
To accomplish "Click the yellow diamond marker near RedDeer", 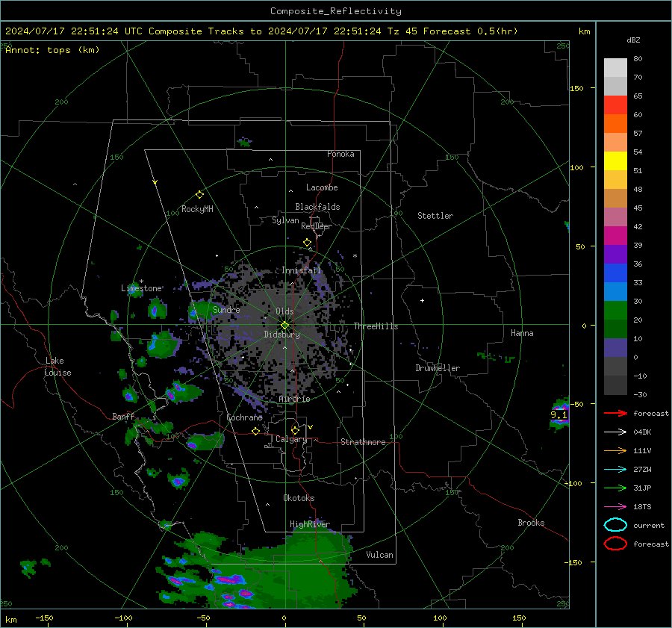I will tap(307, 243).
